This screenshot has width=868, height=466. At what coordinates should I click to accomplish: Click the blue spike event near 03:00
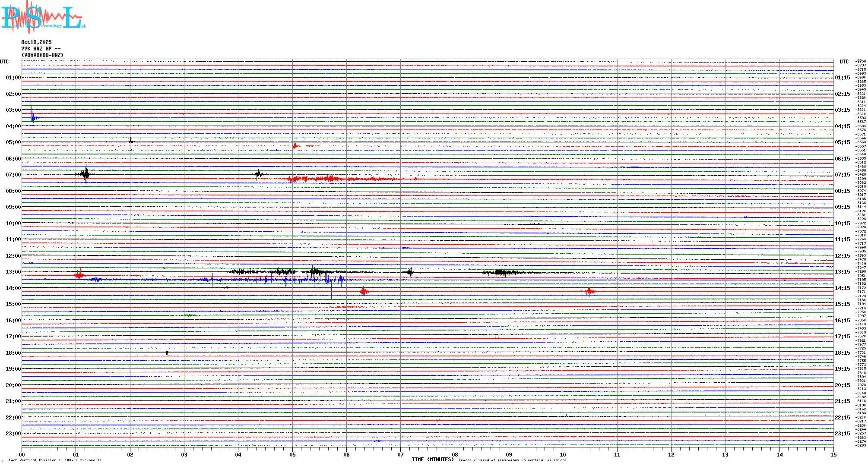coord(32,116)
